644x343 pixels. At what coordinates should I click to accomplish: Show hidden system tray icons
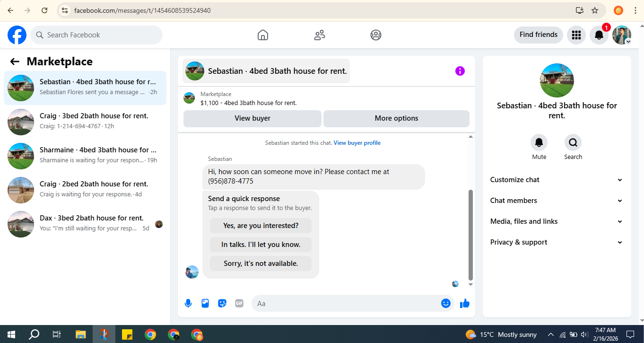coord(551,334)
